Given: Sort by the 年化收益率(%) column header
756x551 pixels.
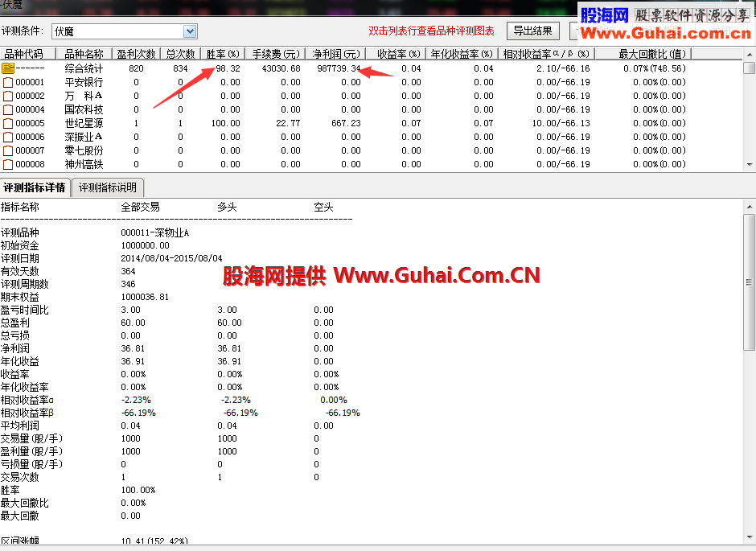Looking at the screenshot, I should [x=462, y=54].
